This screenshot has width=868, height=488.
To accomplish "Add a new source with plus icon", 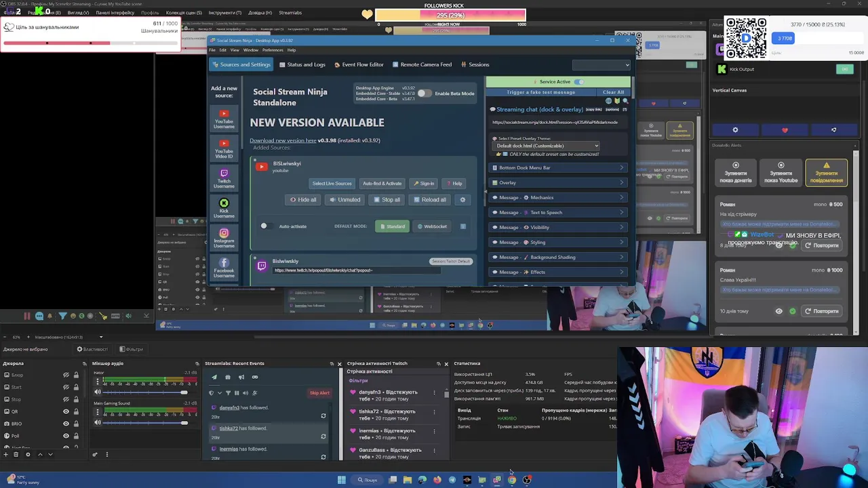I will click(x=6, y=454).
